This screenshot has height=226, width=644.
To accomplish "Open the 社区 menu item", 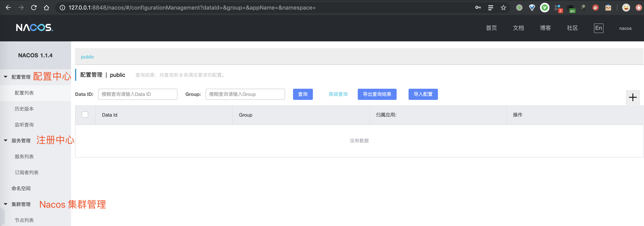I will 572,28.
